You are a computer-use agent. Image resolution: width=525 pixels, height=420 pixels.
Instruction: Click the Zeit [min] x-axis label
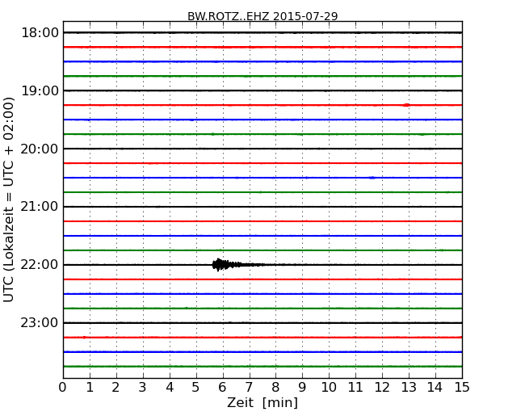[x=262, y=402]
